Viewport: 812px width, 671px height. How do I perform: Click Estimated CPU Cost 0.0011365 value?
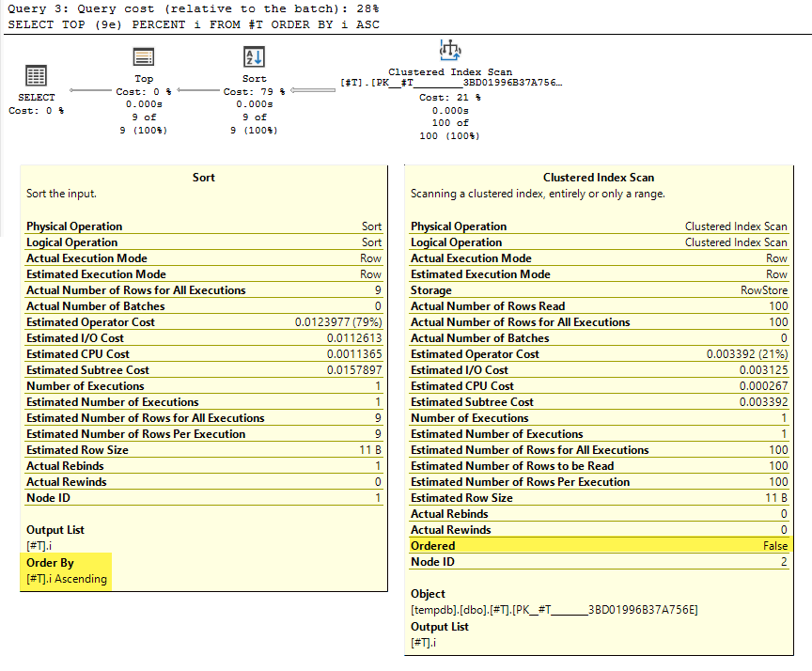pos(354,354)
